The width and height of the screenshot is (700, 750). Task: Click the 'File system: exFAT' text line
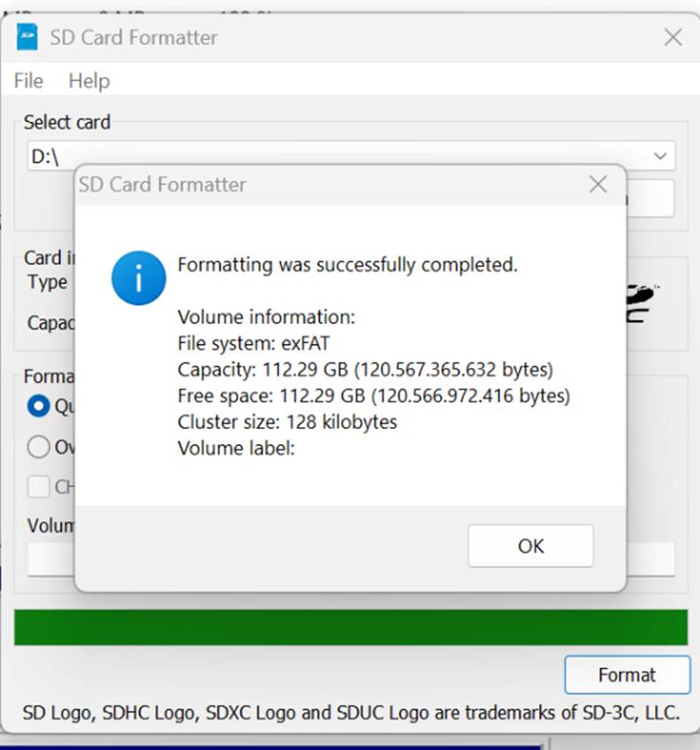pyautogui.click(x=254, y=343)
